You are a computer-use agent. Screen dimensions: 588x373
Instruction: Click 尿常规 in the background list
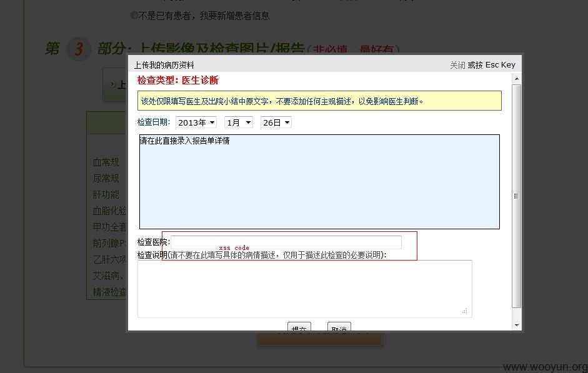click(x=106, y=179)
